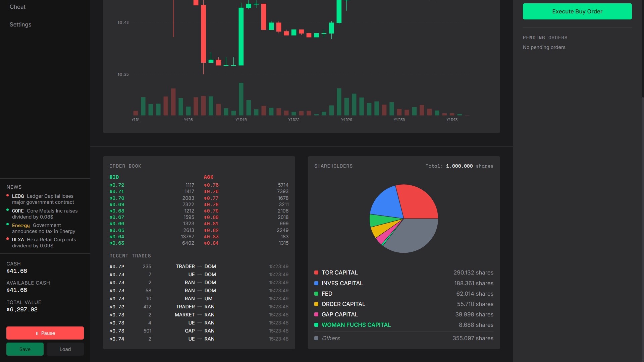The height and width of the screenshot is (362, 644).
Task: Select the ORDER CAPITAL yellow legend swatch
Action: tap(316, 304)
